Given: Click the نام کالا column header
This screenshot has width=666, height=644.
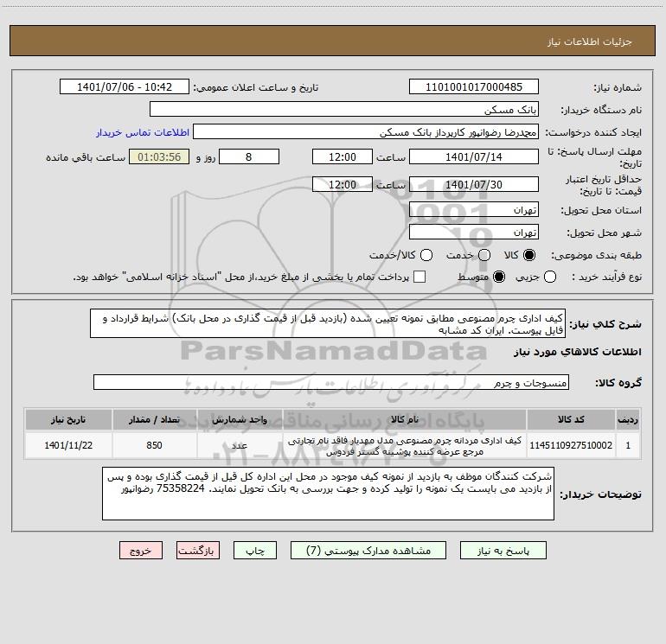Looking at the screenshot, I should 405,419.
